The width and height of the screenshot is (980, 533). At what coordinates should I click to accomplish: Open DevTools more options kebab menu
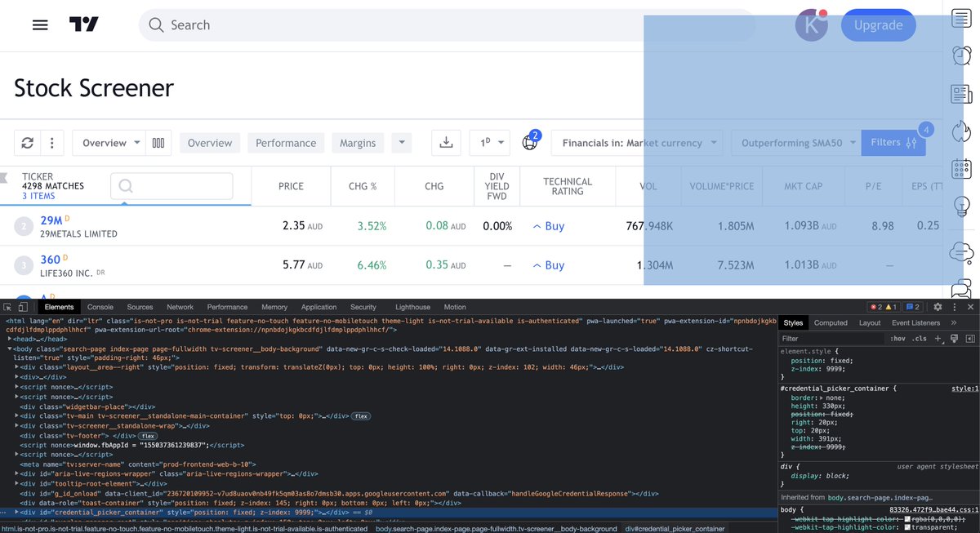954,307
